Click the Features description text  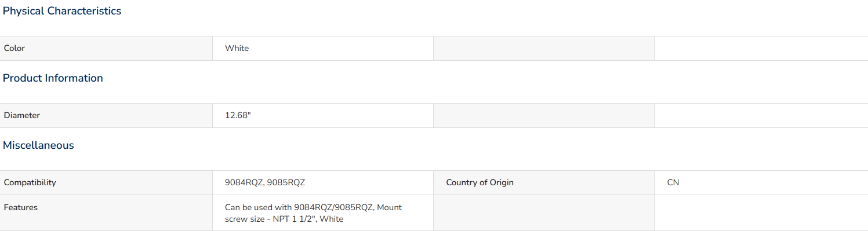[313, 213]
